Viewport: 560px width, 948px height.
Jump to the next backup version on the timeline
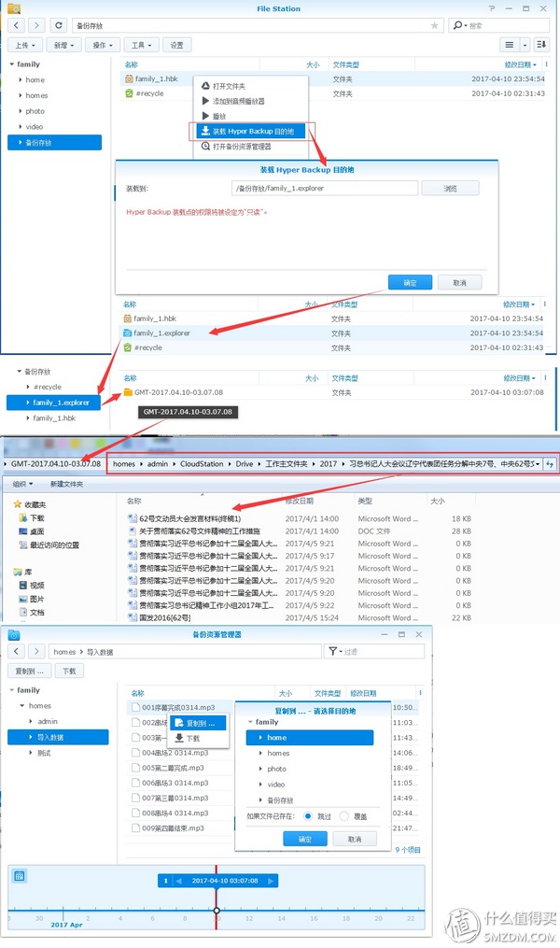(x=272, y=881)
